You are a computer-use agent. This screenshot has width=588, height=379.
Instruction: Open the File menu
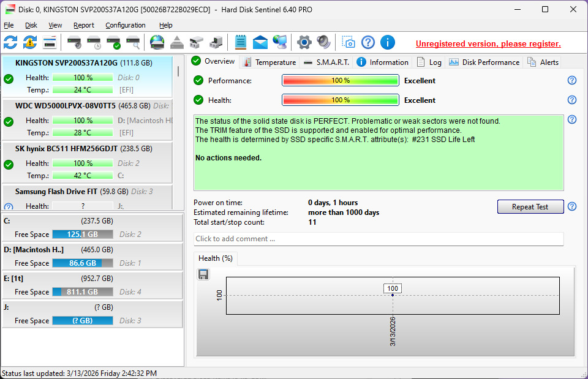(x=9, y=25)
